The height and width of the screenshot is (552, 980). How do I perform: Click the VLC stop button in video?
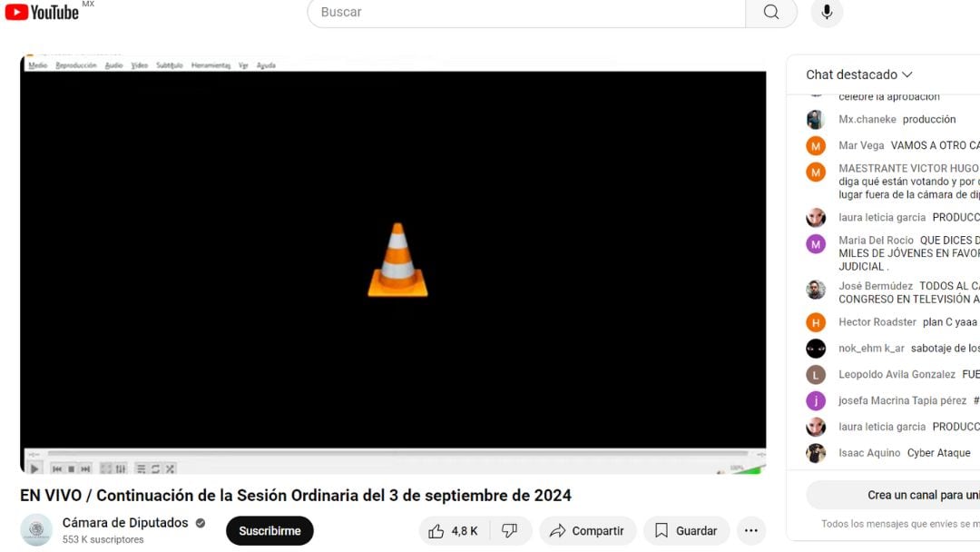coord(71,469)
